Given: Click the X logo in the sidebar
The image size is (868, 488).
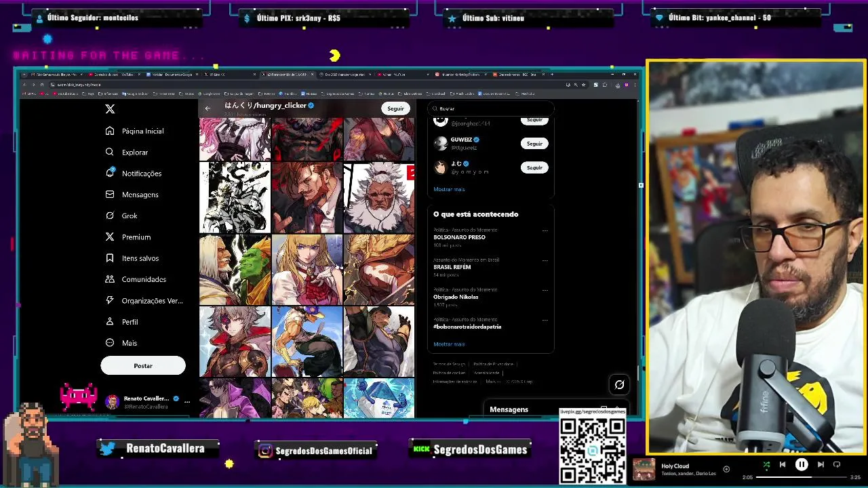Looking at the screenshot, I should (110, 109).
